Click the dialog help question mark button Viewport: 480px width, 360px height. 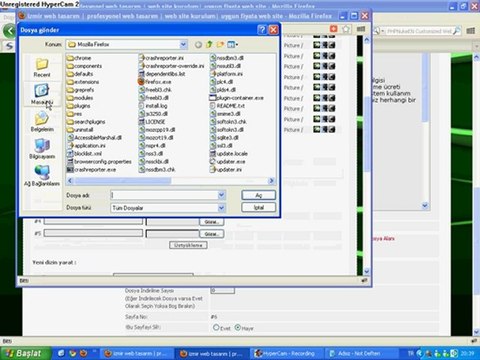(x=262, y=30)
